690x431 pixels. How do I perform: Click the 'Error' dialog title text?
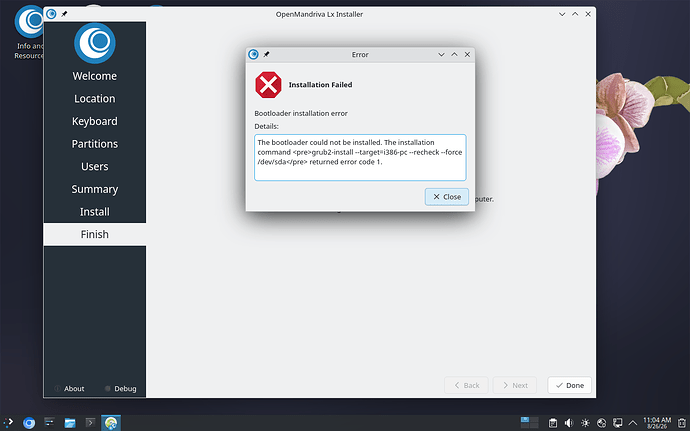360,55
